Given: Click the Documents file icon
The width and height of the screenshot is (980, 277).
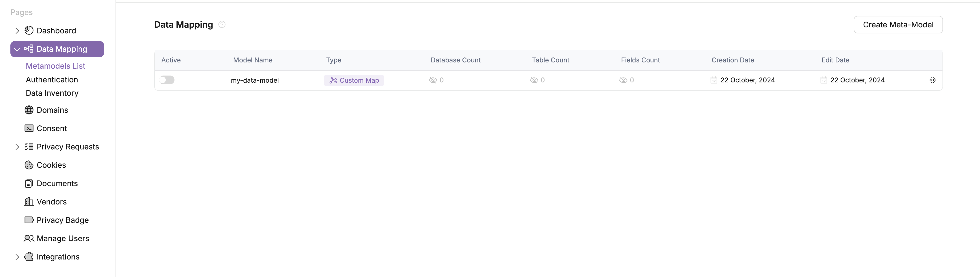Looking at the screenshot, I should 29,184.
